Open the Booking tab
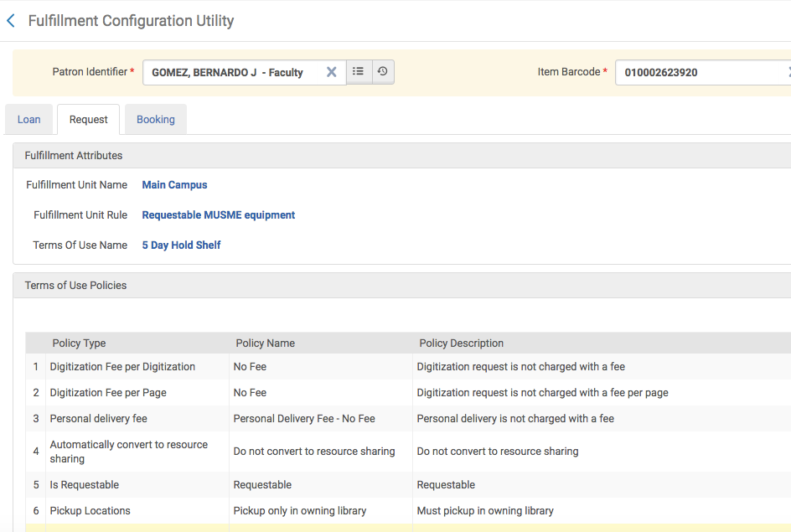791x532 pixels. coord(156,120)
